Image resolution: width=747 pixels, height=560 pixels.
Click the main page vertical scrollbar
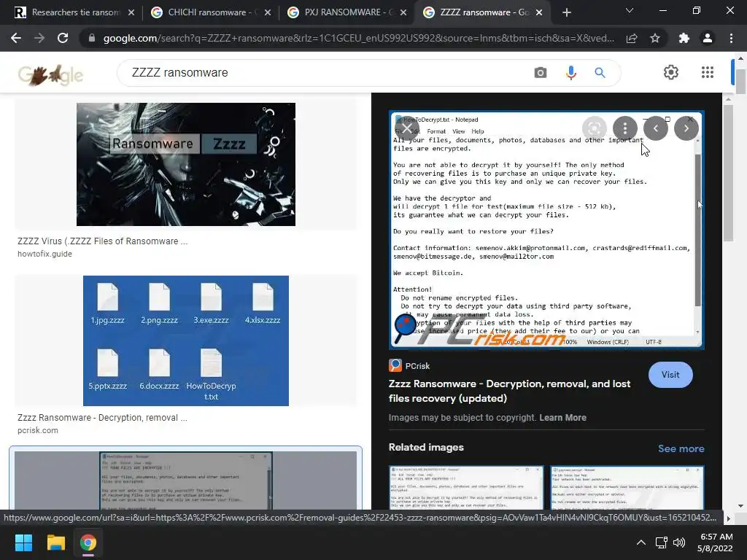[x=740, y=81]
